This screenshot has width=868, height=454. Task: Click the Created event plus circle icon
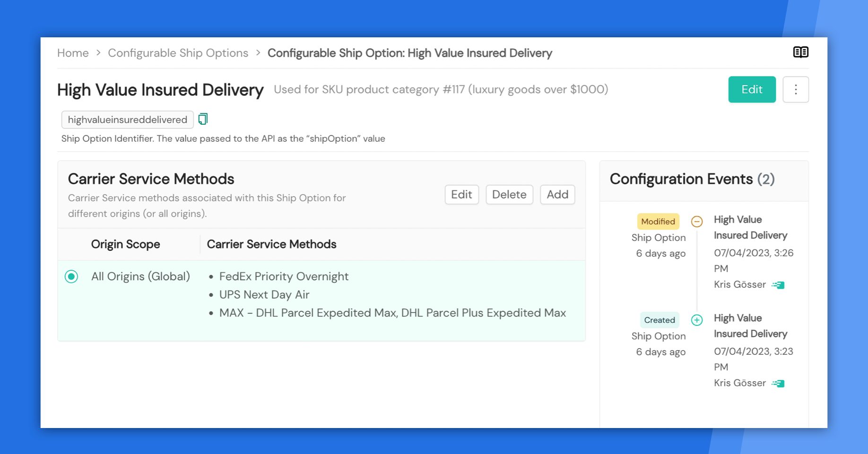(696, 320)
